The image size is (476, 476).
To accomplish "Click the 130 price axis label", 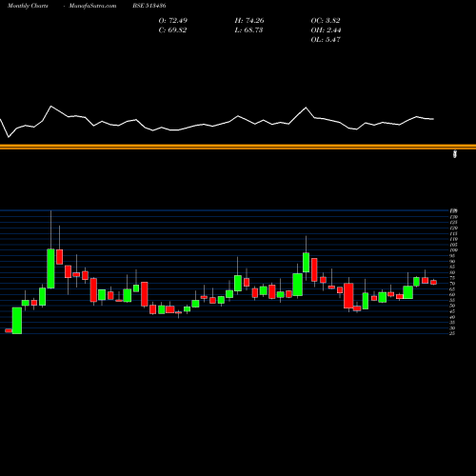I will click(454, 217).
